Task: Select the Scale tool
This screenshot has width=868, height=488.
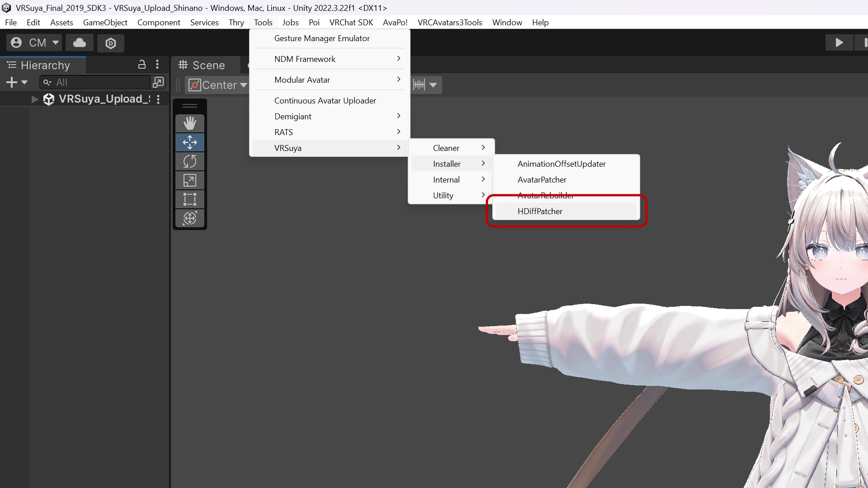Action: pos(190,180)
